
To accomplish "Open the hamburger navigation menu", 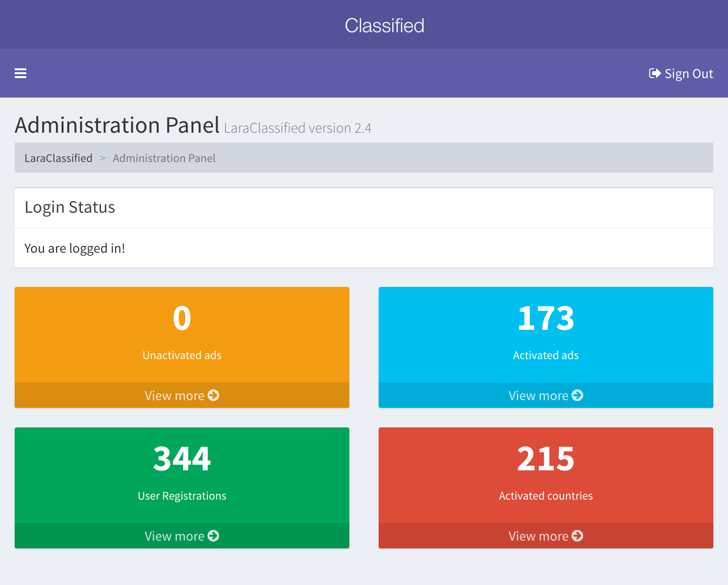I will (20, 73).
